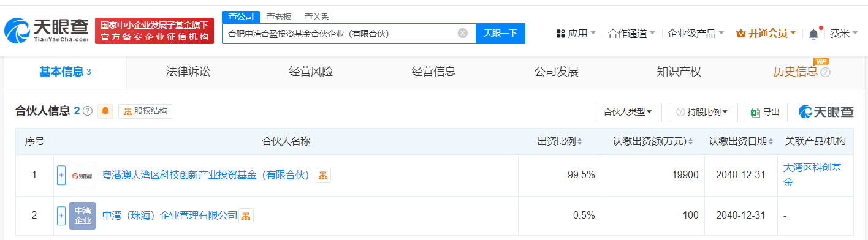Expand row 2 with the plus toggle

(x=61, y=216)
